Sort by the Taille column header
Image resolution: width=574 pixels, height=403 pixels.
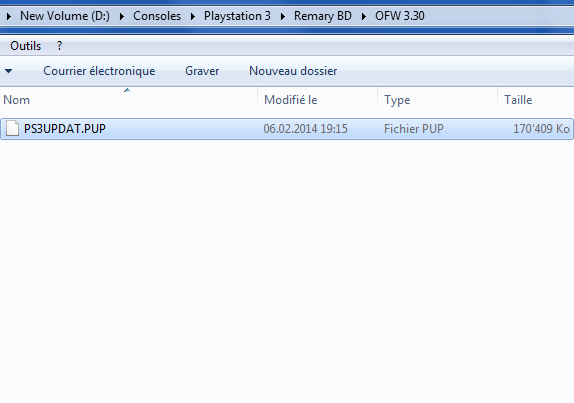tap(536, 100)
